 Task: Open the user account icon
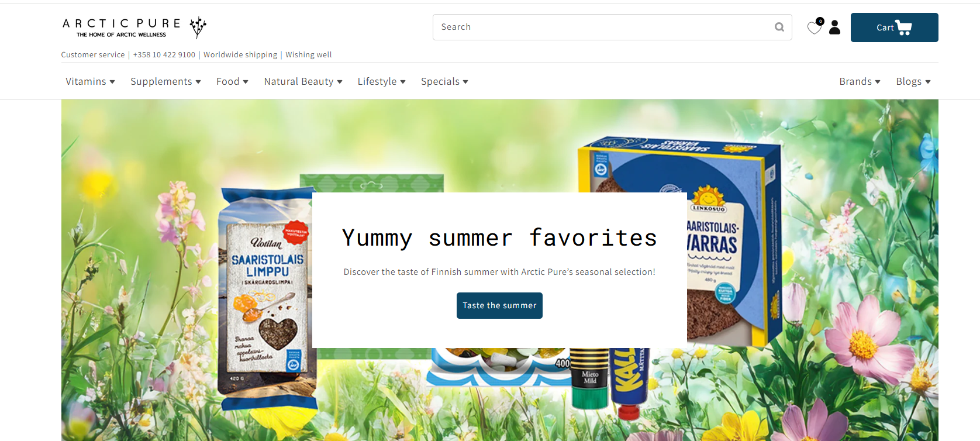pyautogui.click(x=834, y=27)
